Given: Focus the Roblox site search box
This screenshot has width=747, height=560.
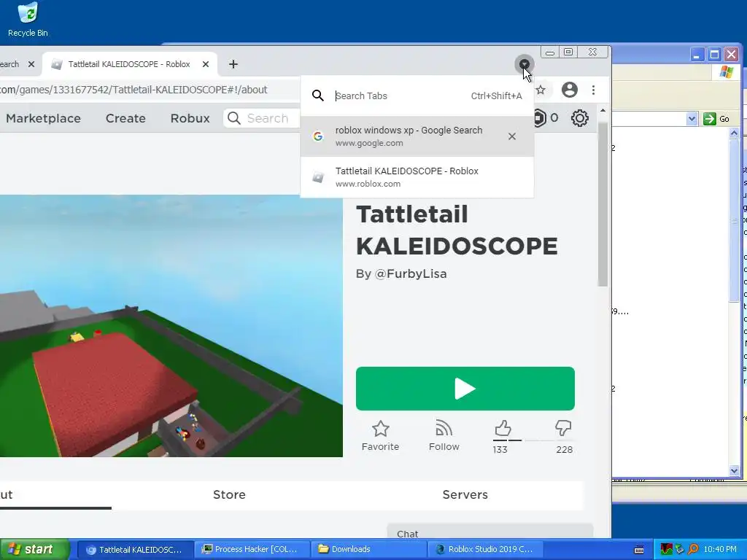Looking at the screenshot, I should (262, 118).
